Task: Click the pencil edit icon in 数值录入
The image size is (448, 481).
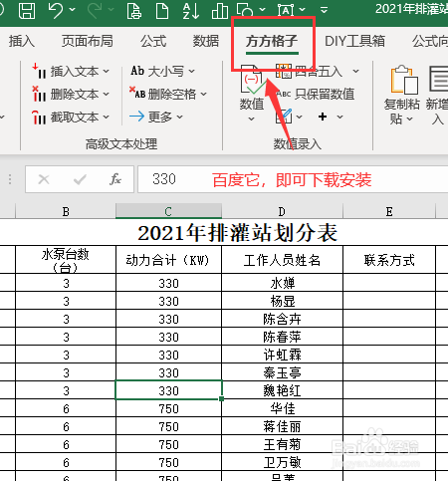Action: [x=284, y=117]
